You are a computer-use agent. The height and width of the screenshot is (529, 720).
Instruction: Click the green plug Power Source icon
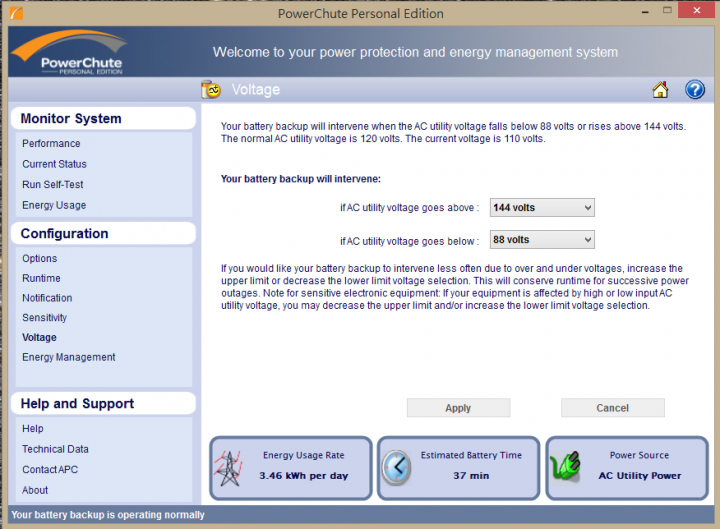[x=565, y=466]
